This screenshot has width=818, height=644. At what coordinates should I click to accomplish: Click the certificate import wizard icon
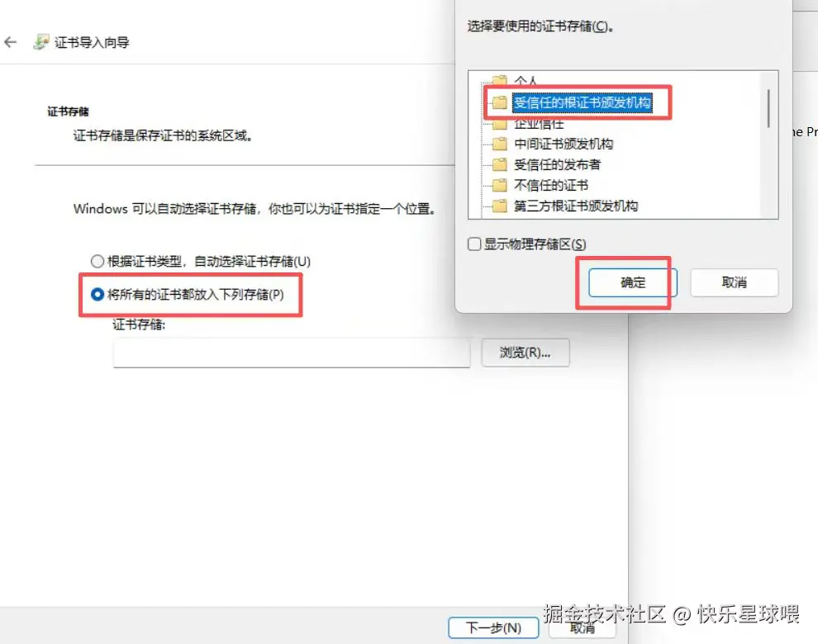coord(41,42)
